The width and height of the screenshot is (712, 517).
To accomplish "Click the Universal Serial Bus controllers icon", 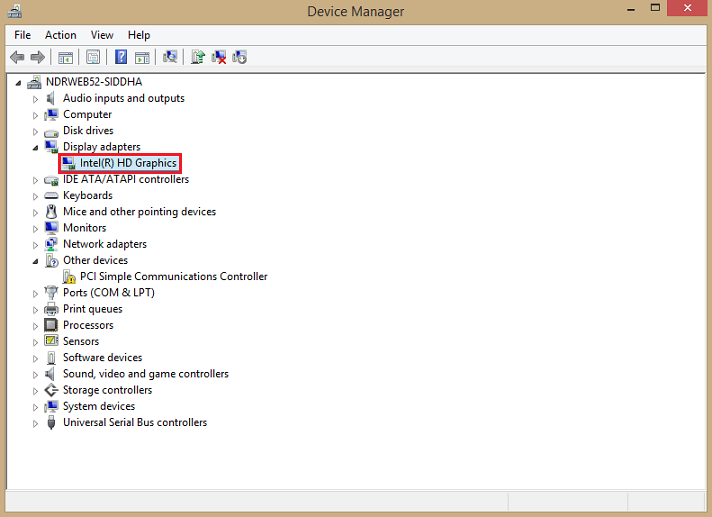I will [51, 423].
